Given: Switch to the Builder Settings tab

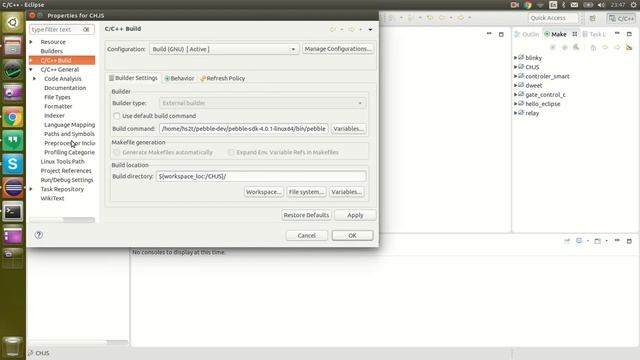Looking at the screenshot, I should [x=133, y=78].
